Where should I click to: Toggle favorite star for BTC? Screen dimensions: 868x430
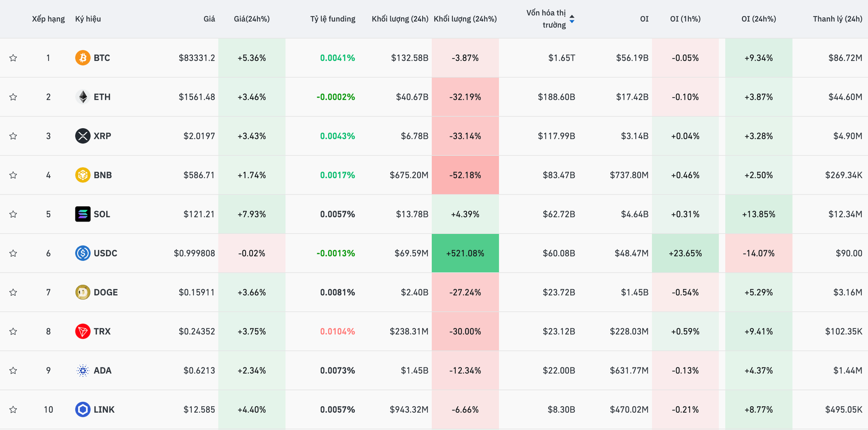pos(13,58)
